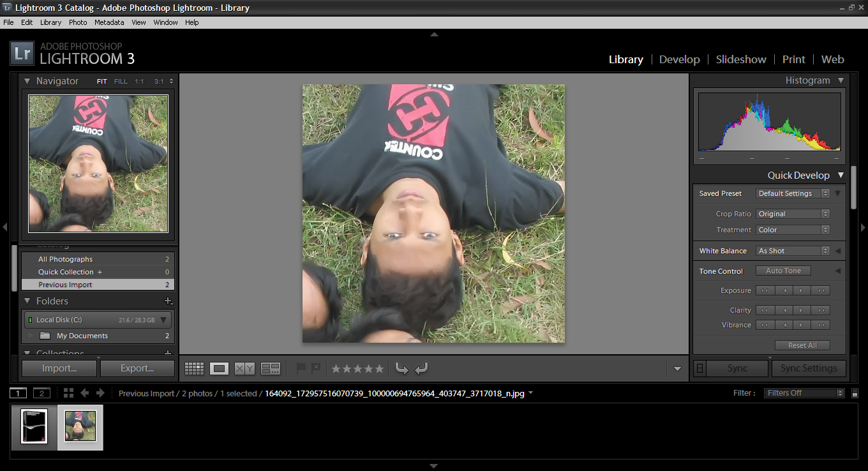Set photo flag as Rejected
This screenshot has height=471, width=868.
pos(316,368)
